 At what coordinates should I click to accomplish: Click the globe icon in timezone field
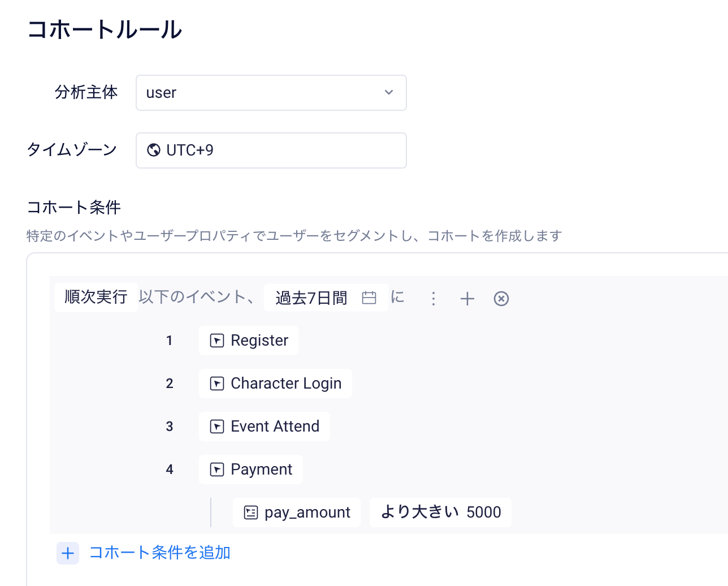[x=154, y=150]
